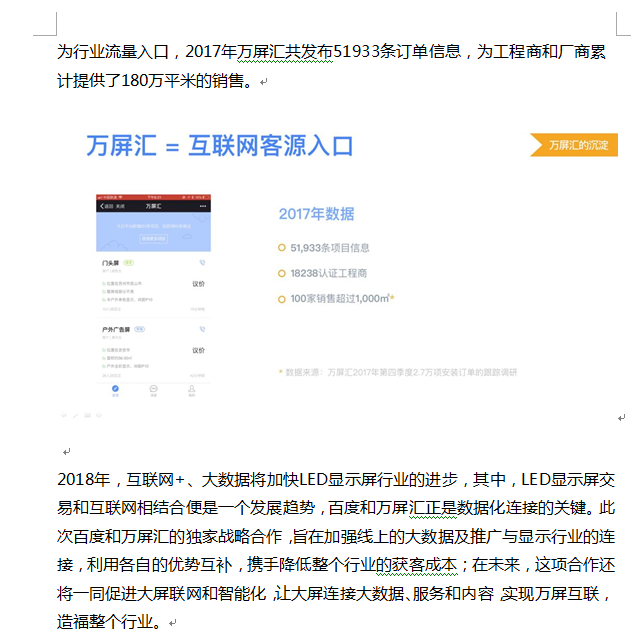
Task: Click the green tag badge next to 门头屏
Action: 128,263
